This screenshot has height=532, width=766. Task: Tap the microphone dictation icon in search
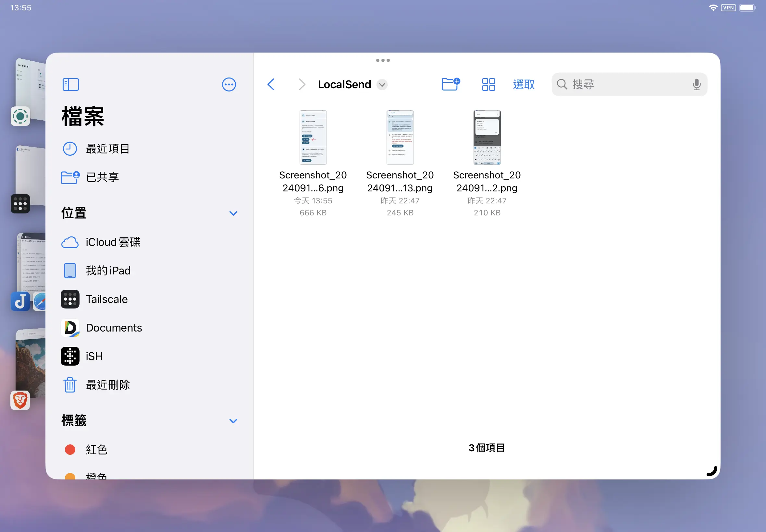pos(696,84)
